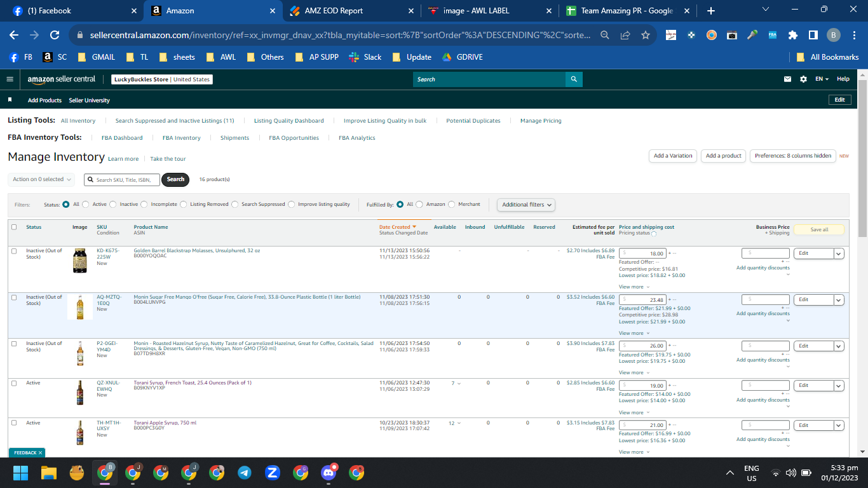Click the SC Amazon bookmark
Screen dimensions: 868x488
[55, 57]
